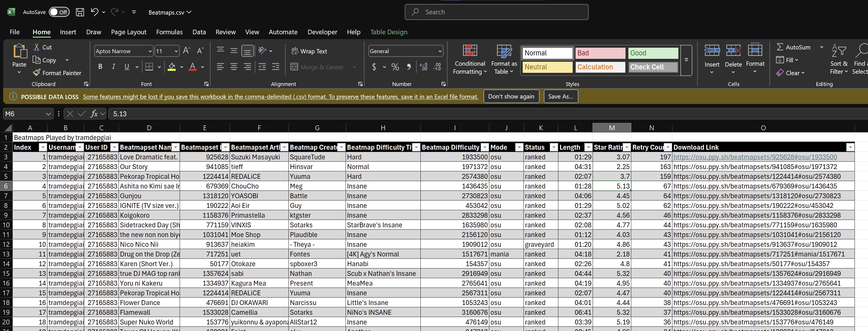Click in the Search box
The image size is (868, 331).
pos(496,12)
